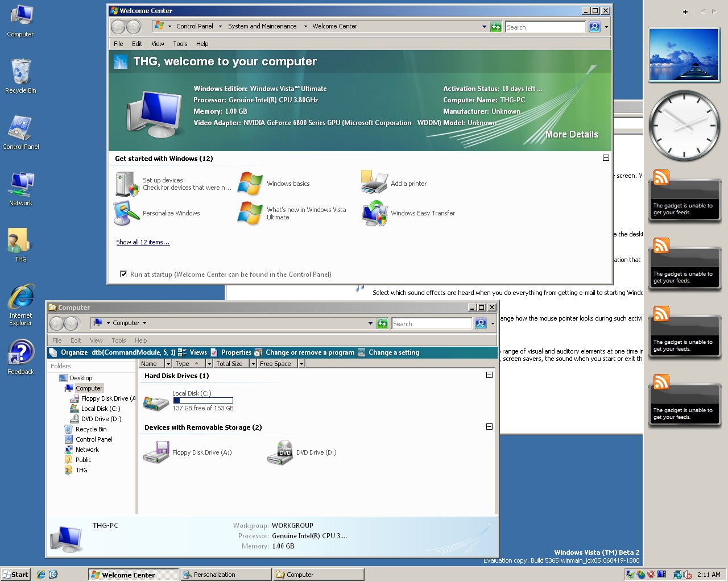Click the refresh button in Welcome Center address bar
The image size is (728, 582).
[496, 27]
